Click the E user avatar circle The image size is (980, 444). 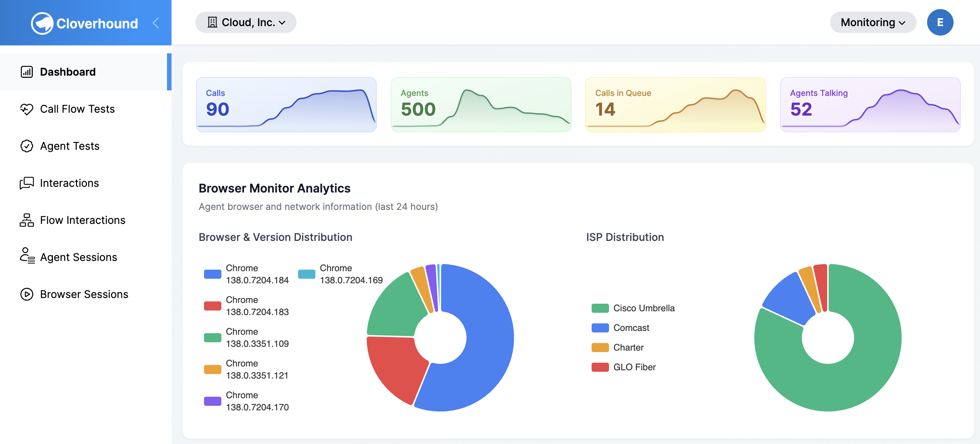(x=940, y=22)
